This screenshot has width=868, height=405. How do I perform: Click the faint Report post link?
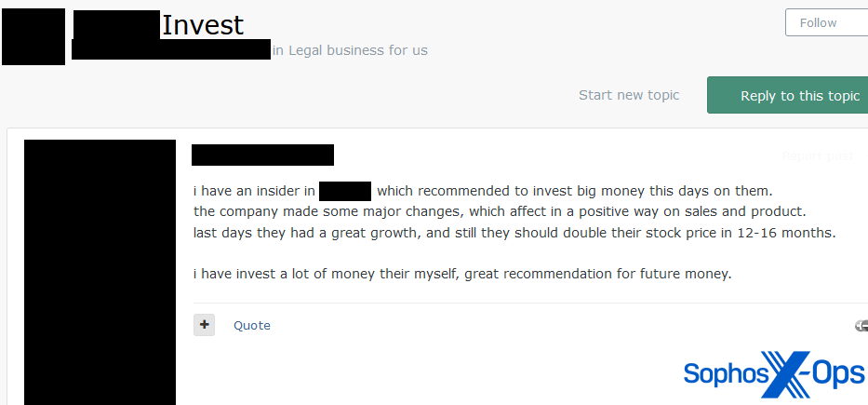tap(818, 156)
